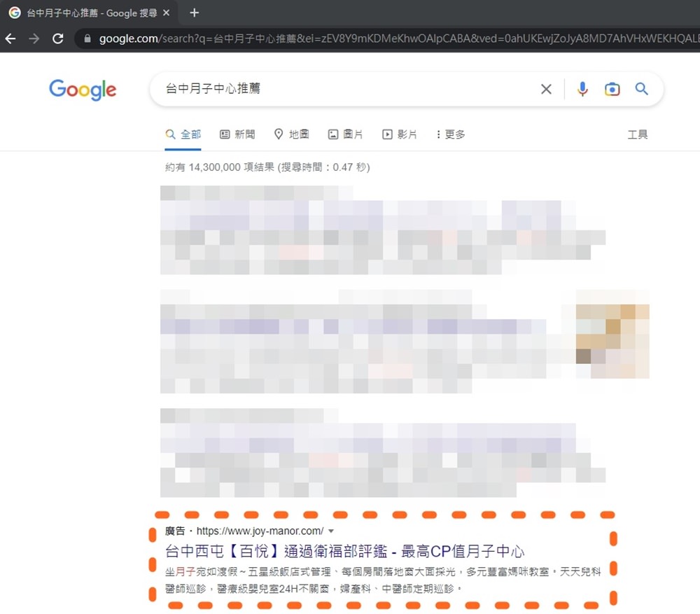View site security lock info

point(87,39)
